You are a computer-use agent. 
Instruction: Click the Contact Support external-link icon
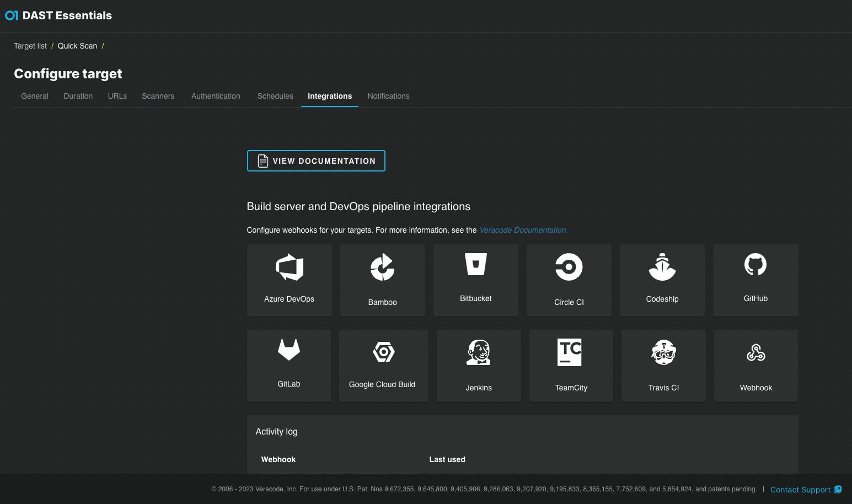(838, 489)
